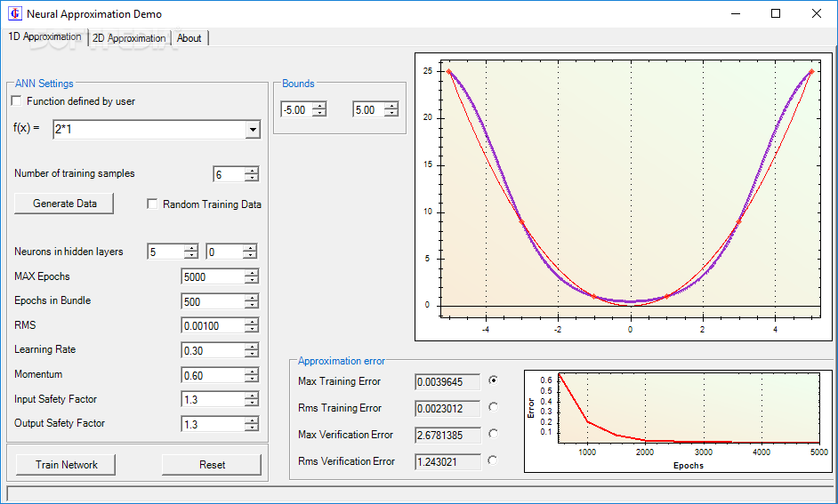Click the lower bound -5.00 spinner arrows

coord(319,110)
